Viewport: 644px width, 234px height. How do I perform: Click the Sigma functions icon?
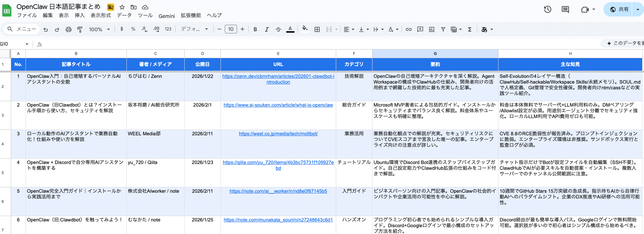469,29
